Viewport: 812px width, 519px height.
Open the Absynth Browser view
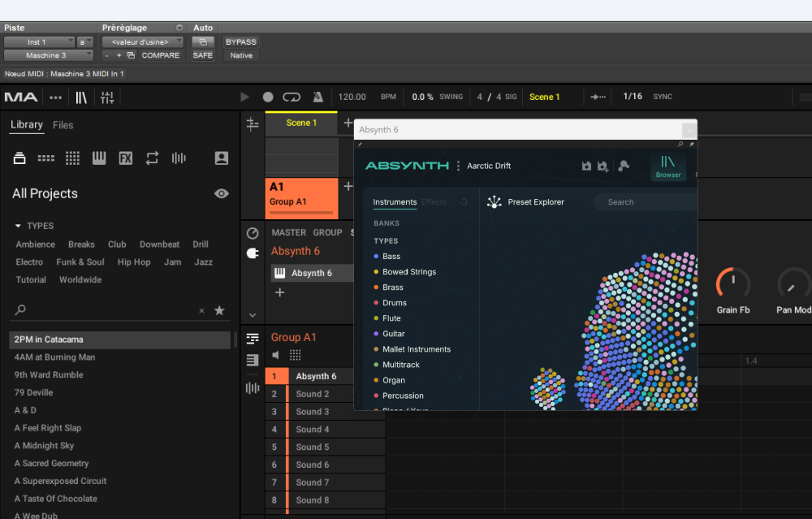(x=668, y=166)
